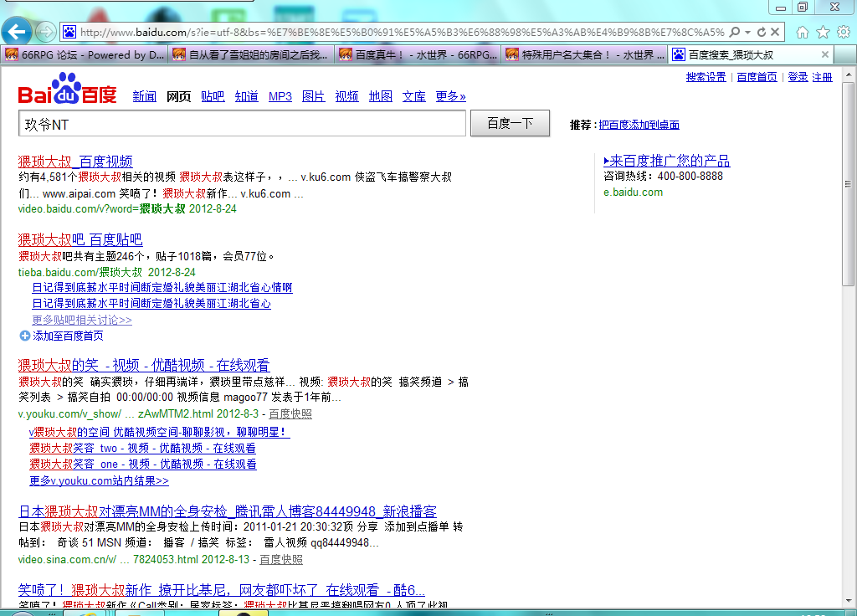Open the 视频 search category

coord(346,97)
